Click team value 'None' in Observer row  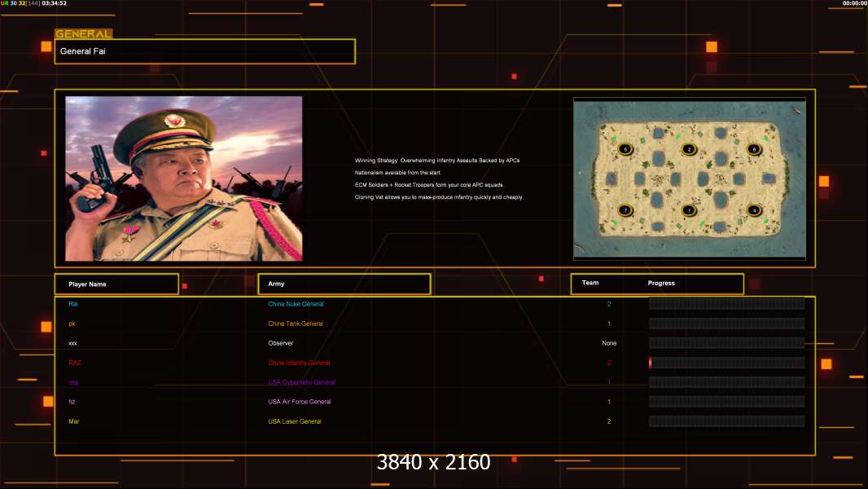[609, 343]
